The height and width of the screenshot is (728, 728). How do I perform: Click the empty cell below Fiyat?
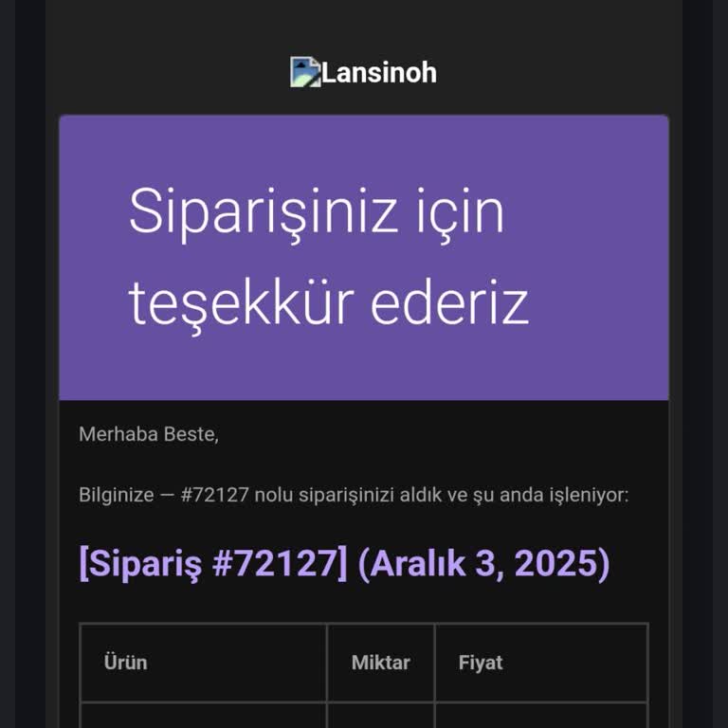coord(540,715)
